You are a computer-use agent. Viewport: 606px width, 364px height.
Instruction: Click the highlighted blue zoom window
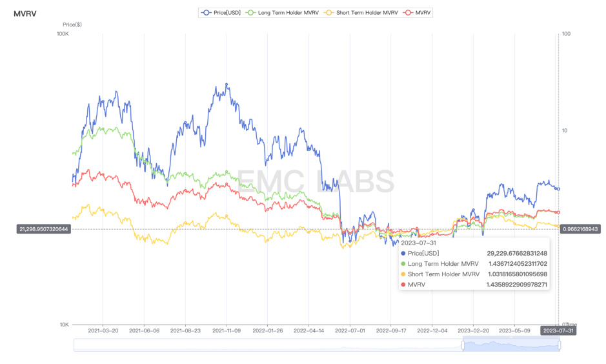[511, 345]
